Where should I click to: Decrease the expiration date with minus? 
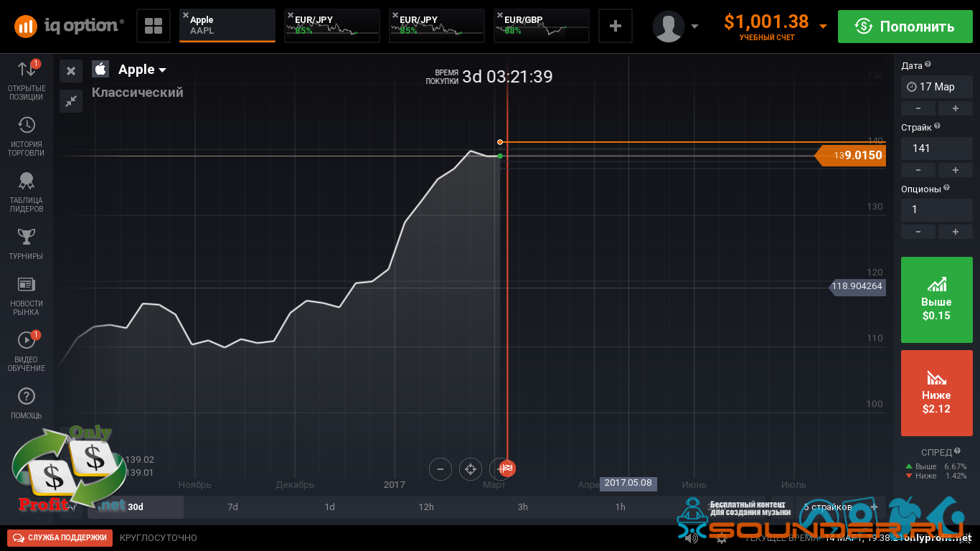918,108
